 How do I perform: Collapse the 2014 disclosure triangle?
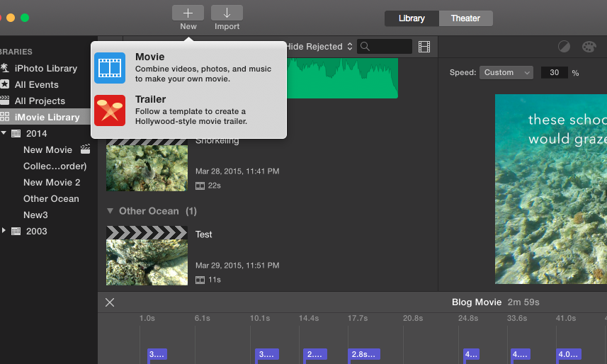(x=4, y=133)
